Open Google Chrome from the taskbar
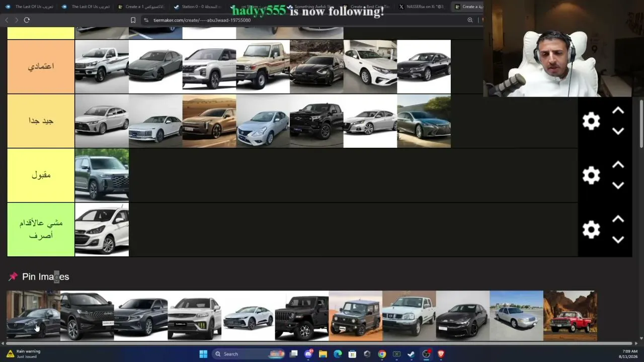The height and width of the screenshot is (362, 644). pos(382,354)
